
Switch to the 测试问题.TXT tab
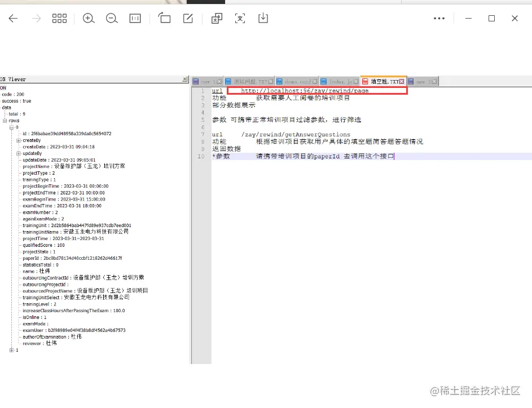[249, 82]
